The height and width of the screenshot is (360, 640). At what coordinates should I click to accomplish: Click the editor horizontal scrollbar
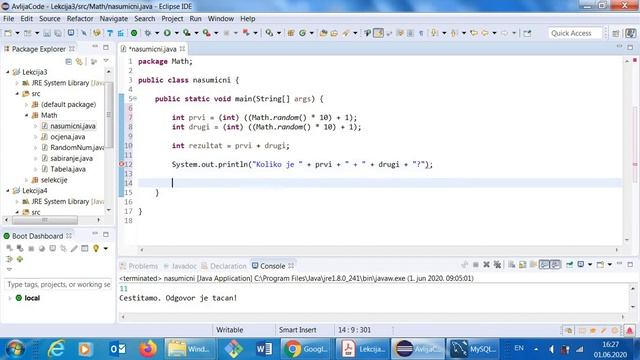tap(379, 249)
